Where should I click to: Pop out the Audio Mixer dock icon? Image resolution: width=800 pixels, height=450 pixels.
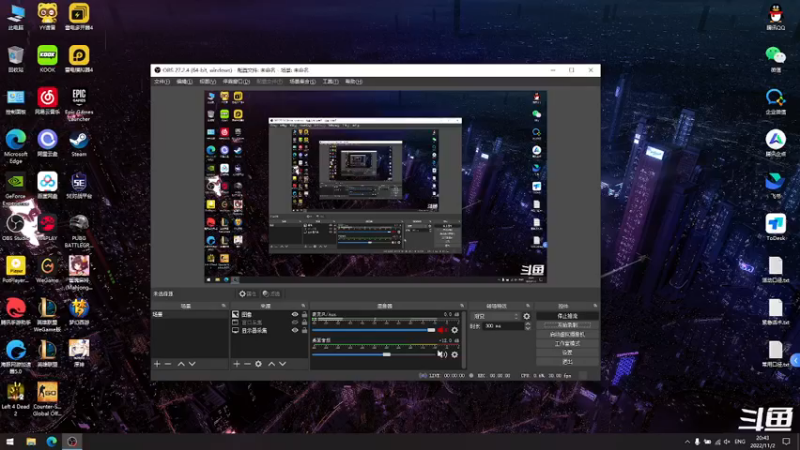pyautogui.click(x=462, y=306)
